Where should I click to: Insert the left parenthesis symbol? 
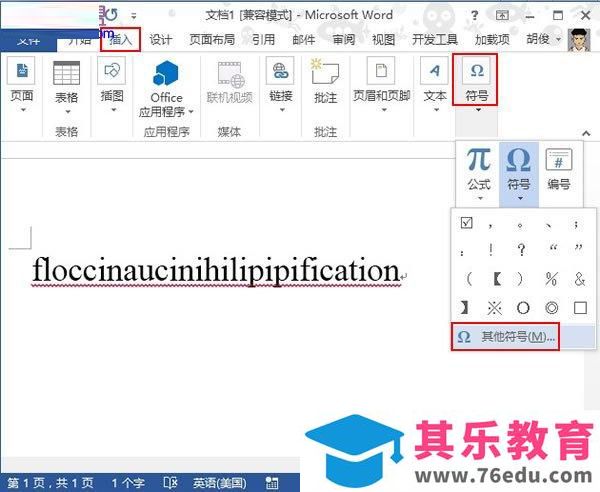469,279
